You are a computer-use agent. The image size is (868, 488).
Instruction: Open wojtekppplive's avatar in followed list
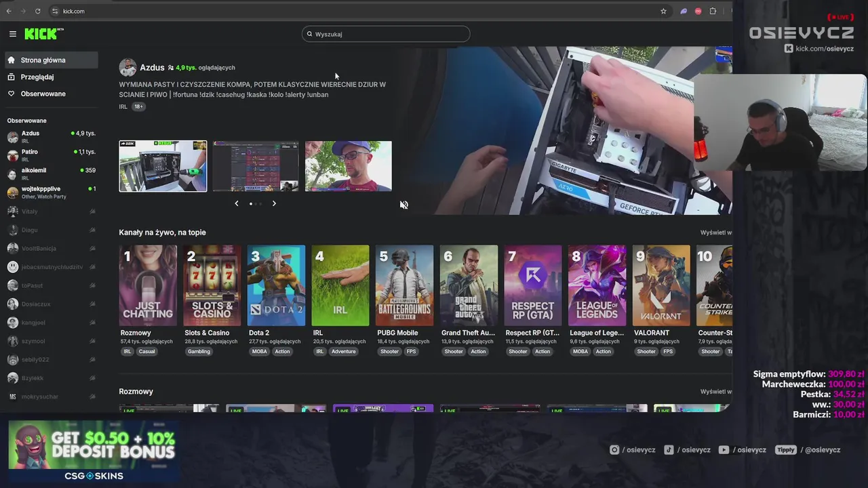coord(12,192)
